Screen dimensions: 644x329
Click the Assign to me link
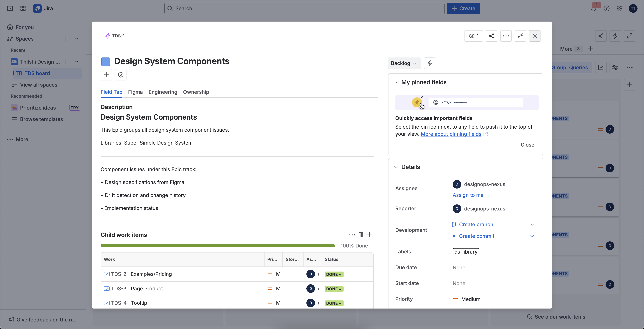pyautogui.click(x=468, y=195)
